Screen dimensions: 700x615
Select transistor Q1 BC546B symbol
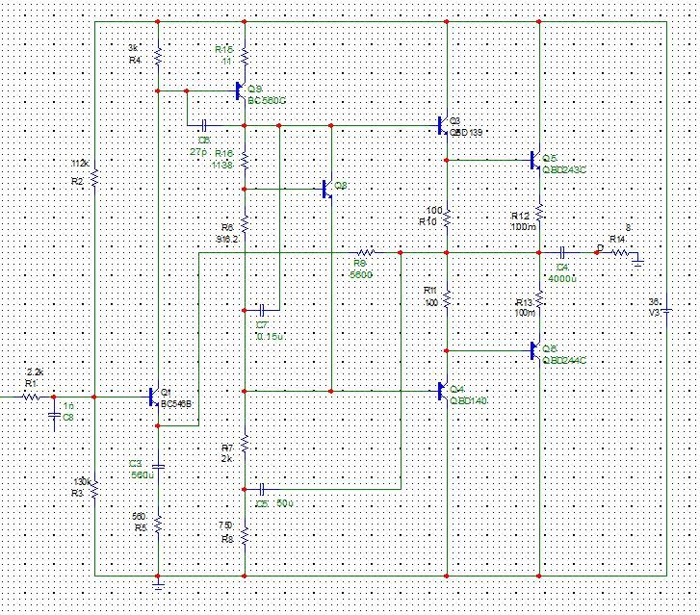[154, 397]
